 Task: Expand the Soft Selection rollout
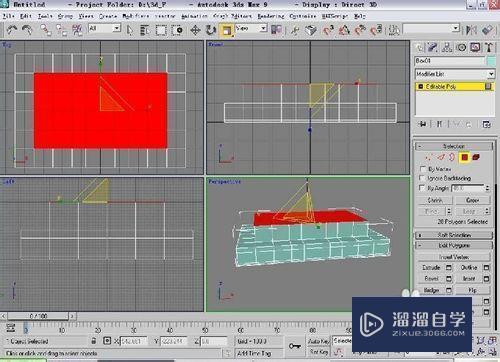pos(454,235)
